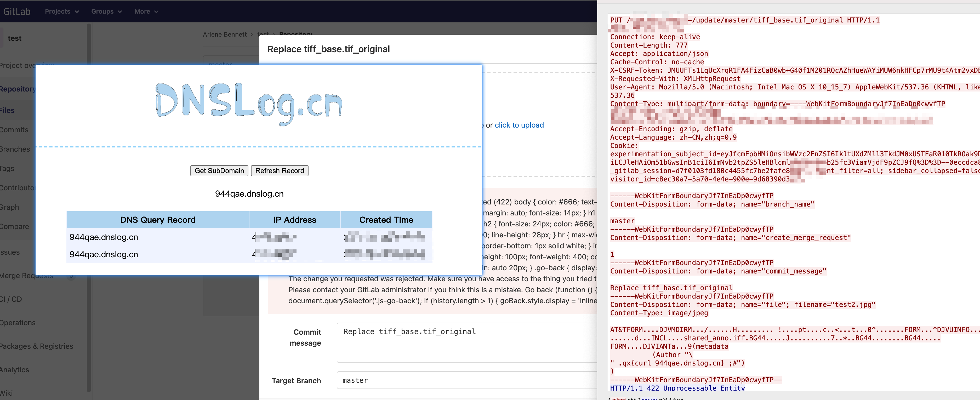Click the Created Time column header
The image size is (980, 400).
386,220
